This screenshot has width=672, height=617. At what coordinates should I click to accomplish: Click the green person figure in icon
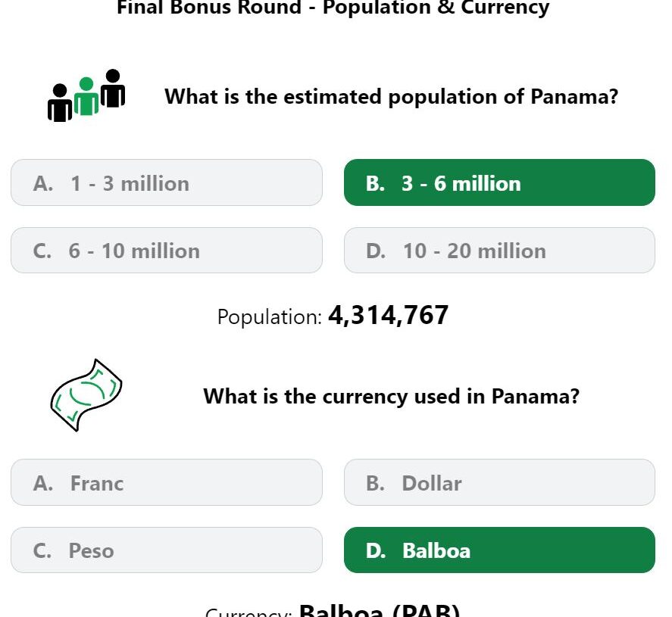[x=86, y=96]
